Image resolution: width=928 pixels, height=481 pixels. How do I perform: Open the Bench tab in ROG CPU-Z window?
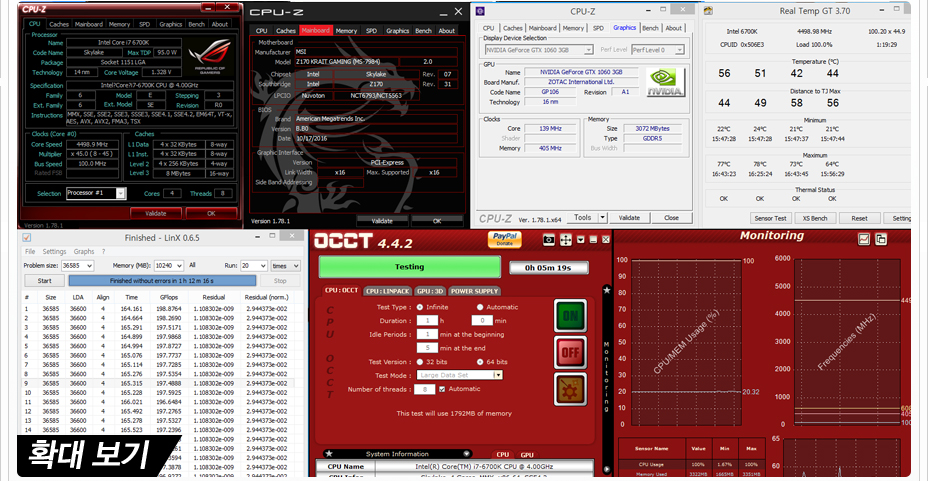pos(196,24)
